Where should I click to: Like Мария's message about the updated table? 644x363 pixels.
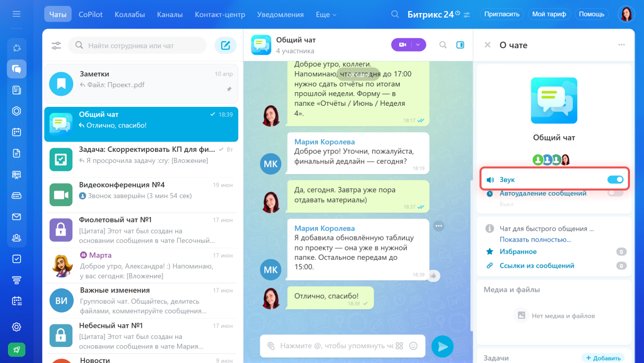click(x=433, y=275)
